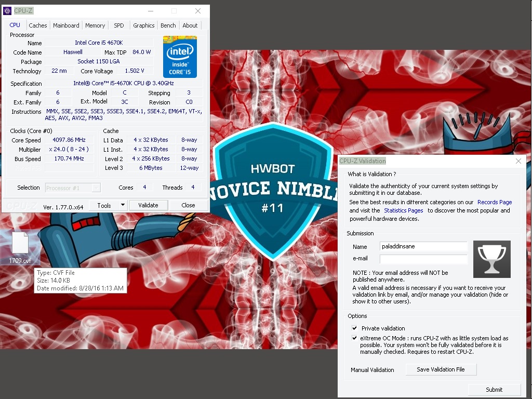532x399 pixels.
Task: Open the Tools dropdown arrow
Action: [123, 205]
